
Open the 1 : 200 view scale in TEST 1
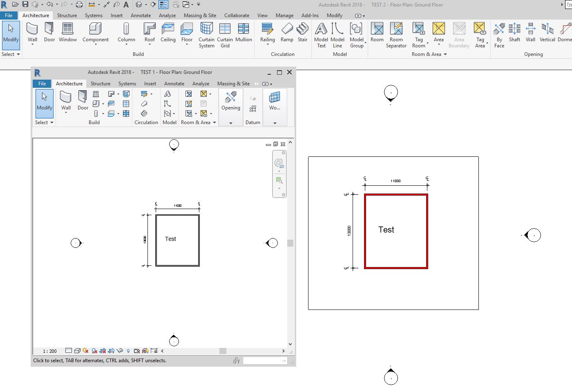pyautogui.click(x=50, y=351)
